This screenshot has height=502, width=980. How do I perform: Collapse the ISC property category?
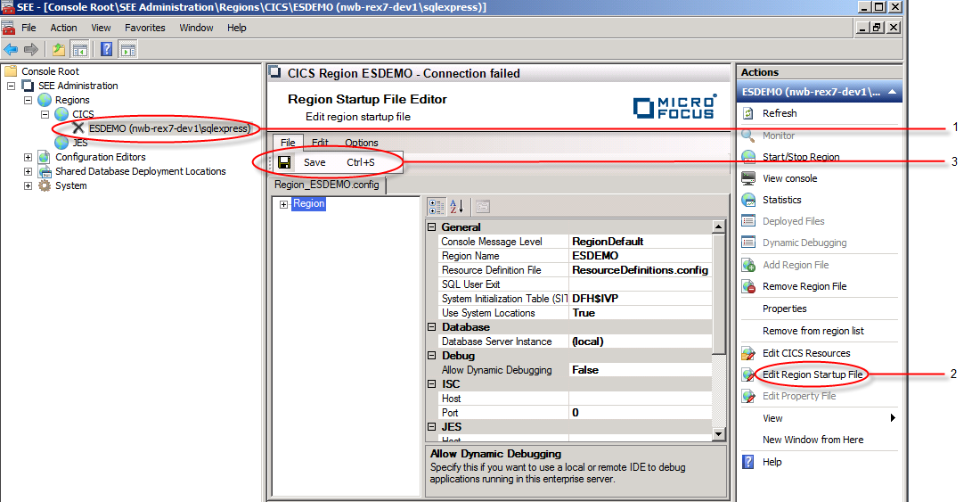432,383
